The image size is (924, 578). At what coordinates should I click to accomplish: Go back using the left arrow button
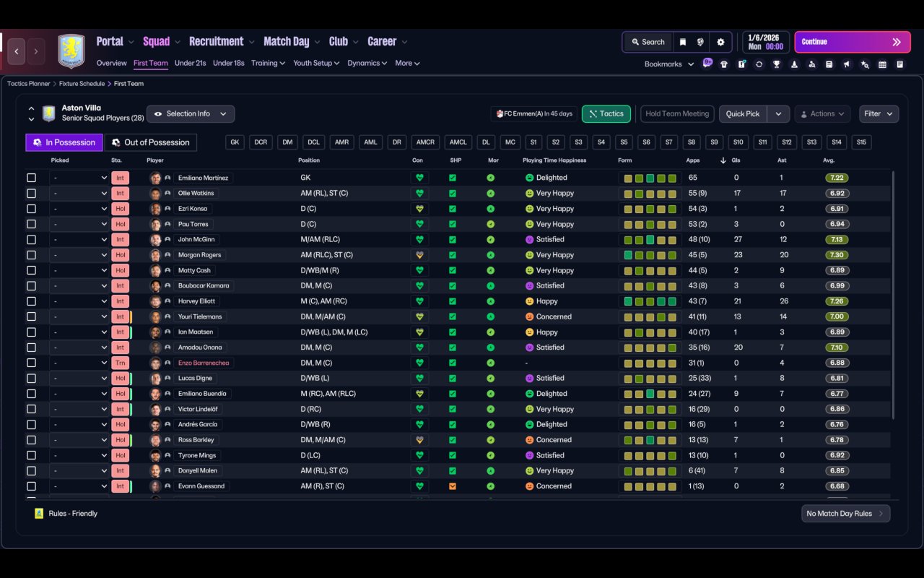[x=17, y=51]
